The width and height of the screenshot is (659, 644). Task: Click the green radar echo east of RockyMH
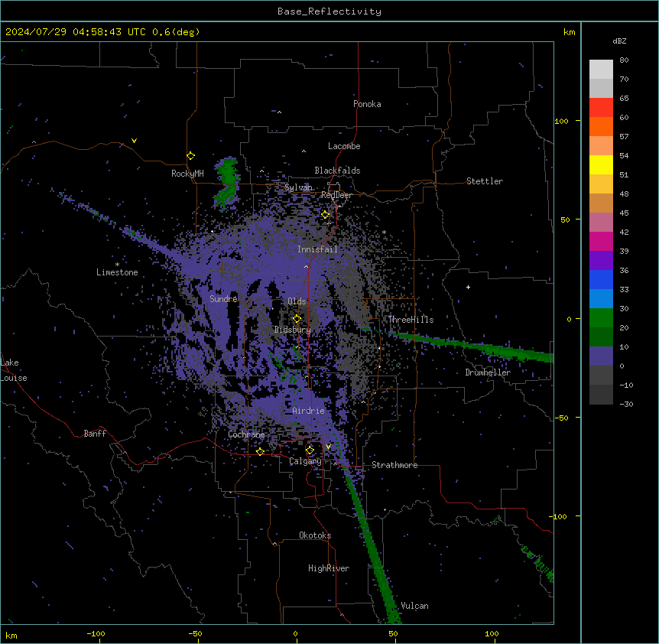click(x=227, y=182)
